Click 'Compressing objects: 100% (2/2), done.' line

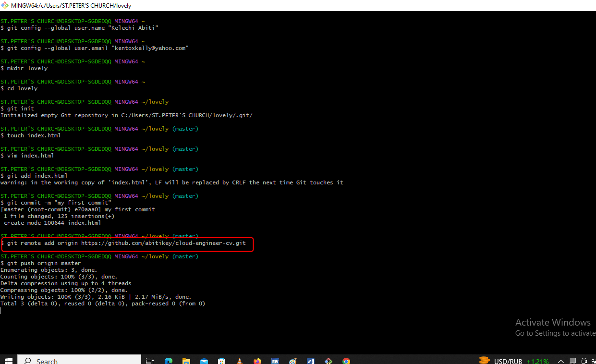pyautogui.click(x=64, y=290)
